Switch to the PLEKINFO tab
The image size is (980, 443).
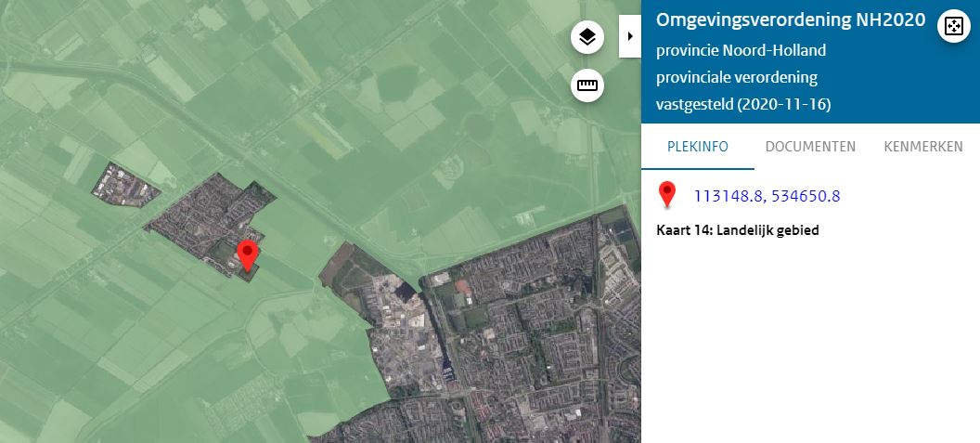[698, 147]
